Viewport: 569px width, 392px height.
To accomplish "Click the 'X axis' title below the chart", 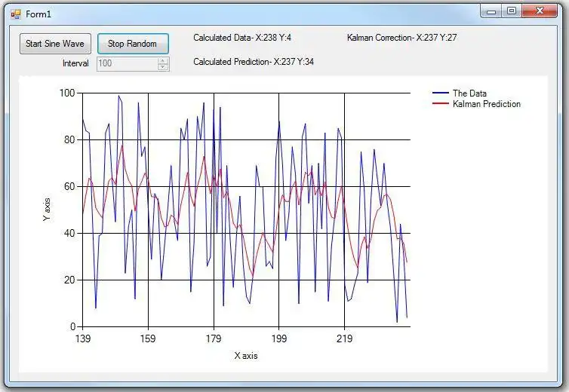I will pos(246,356).
